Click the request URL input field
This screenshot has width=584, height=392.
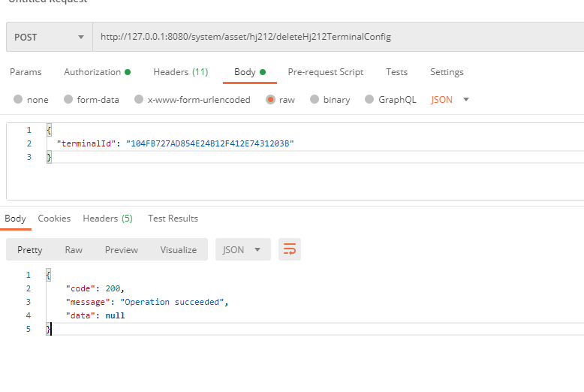click(x=338, y=37)
